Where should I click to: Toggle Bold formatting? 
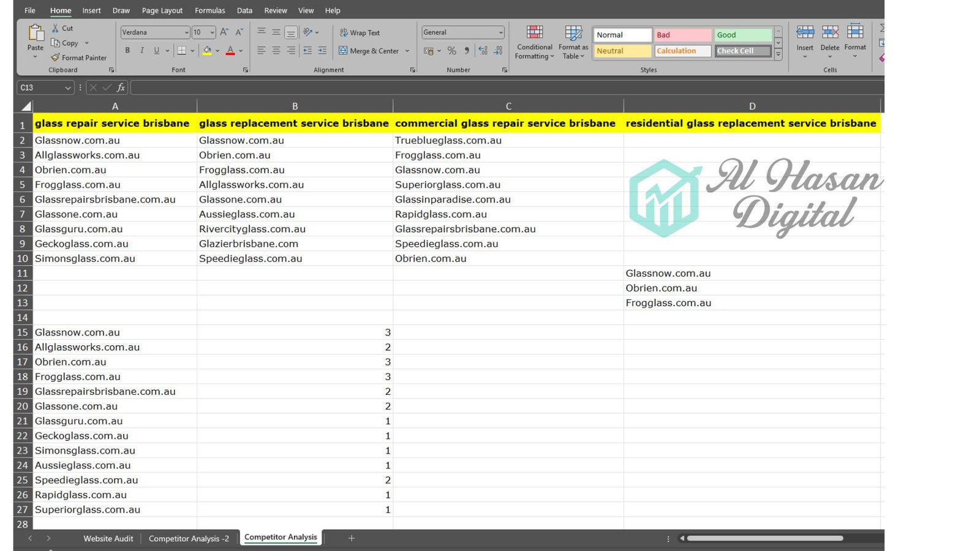(127, 50)
